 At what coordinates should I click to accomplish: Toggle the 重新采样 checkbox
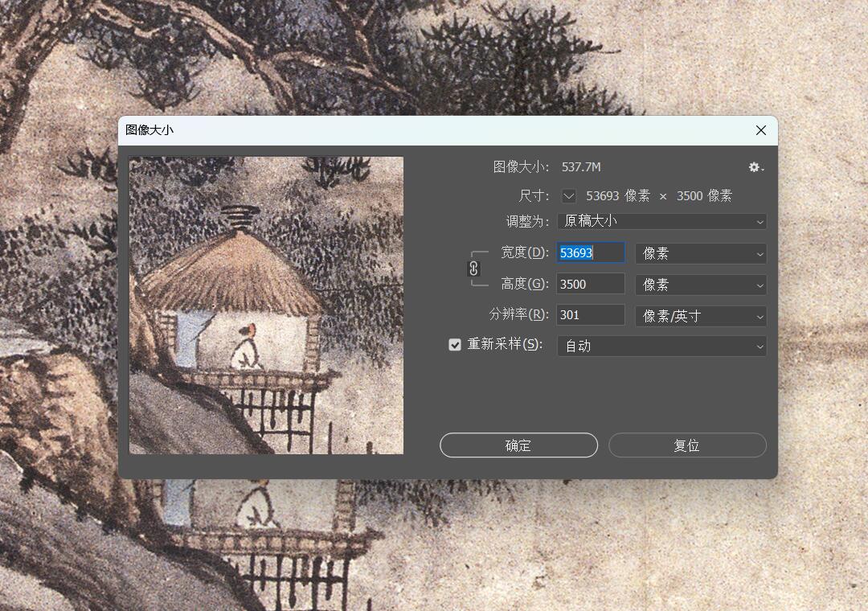tap(454, 345)
